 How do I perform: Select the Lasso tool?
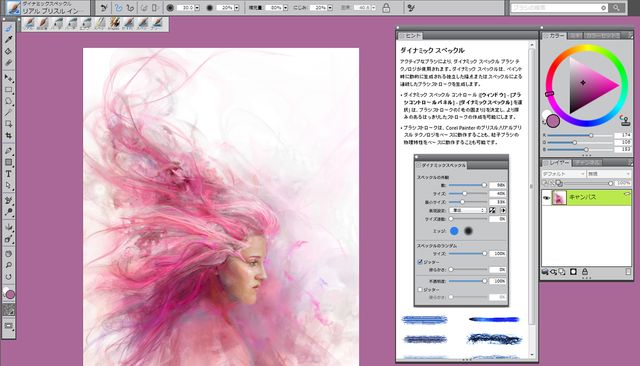9,101
